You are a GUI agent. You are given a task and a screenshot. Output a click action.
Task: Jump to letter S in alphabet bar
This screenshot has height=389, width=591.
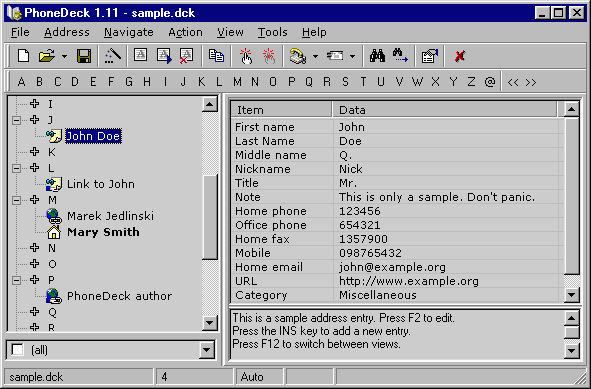[345, 82]
